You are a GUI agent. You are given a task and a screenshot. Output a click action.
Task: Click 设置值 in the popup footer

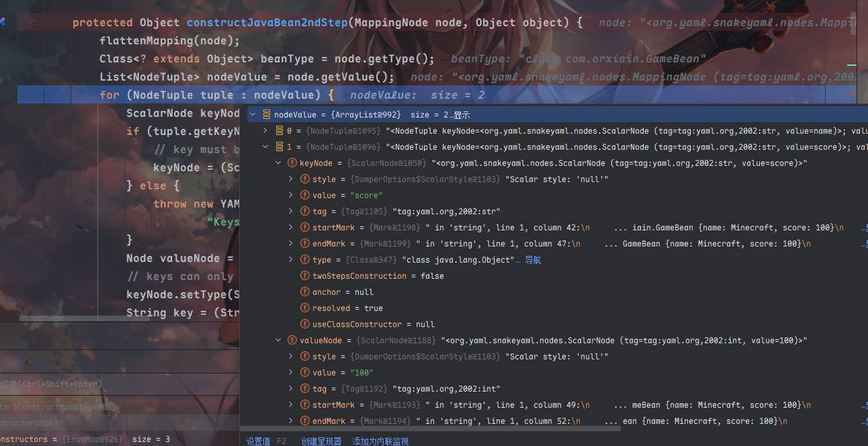tap(258, 441)
